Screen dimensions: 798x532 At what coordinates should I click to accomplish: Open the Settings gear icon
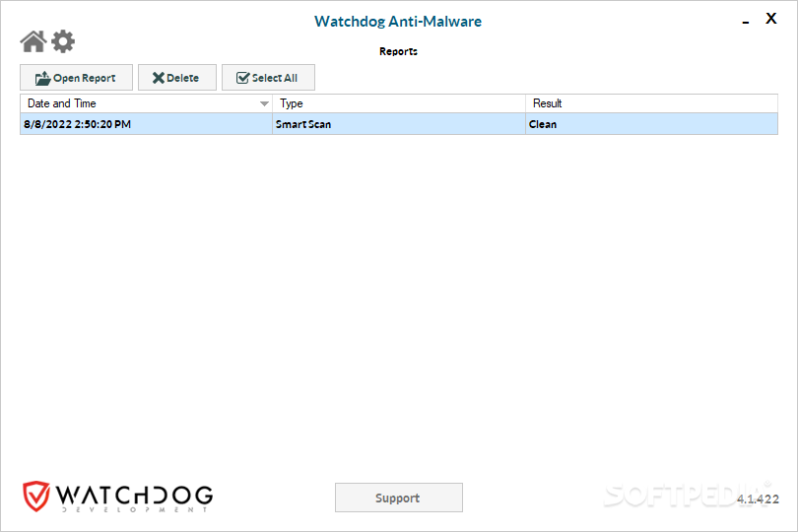click(63, 41)
